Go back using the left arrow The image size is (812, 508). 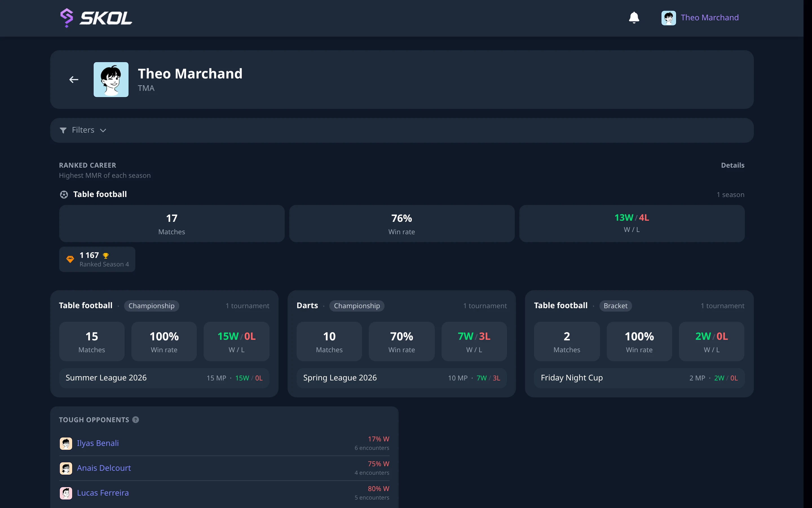pyautogui.click(x=74, y=80)
